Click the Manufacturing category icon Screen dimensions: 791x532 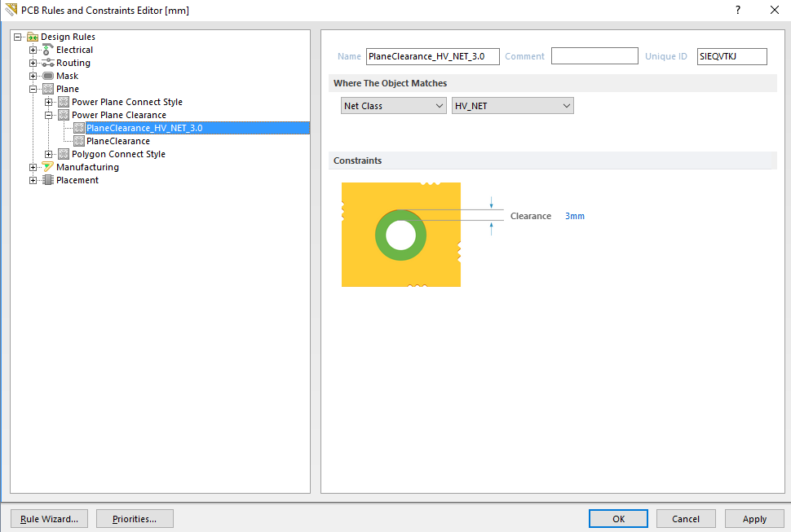[x=48, y=167]
